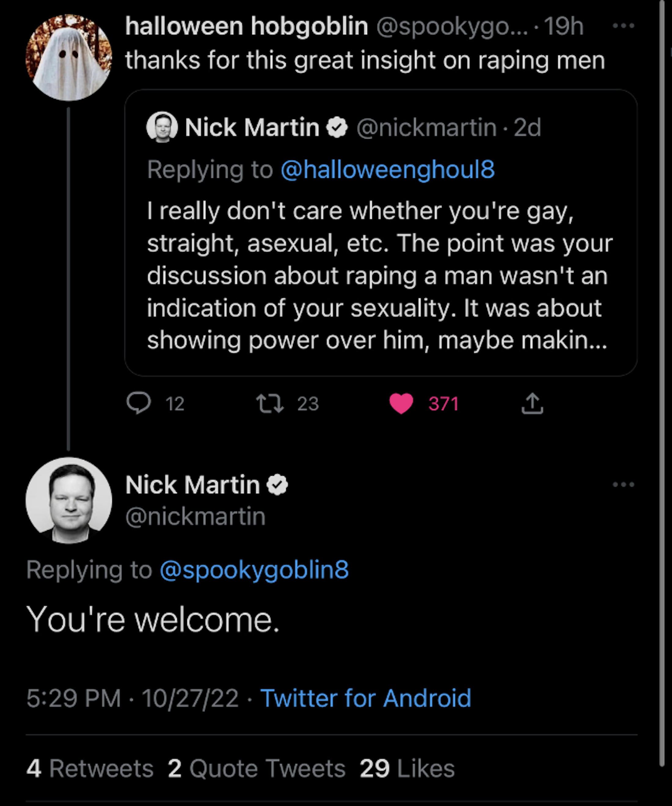
Task: Click verified badge in the quoted tweet
Action: coord(337,127)
